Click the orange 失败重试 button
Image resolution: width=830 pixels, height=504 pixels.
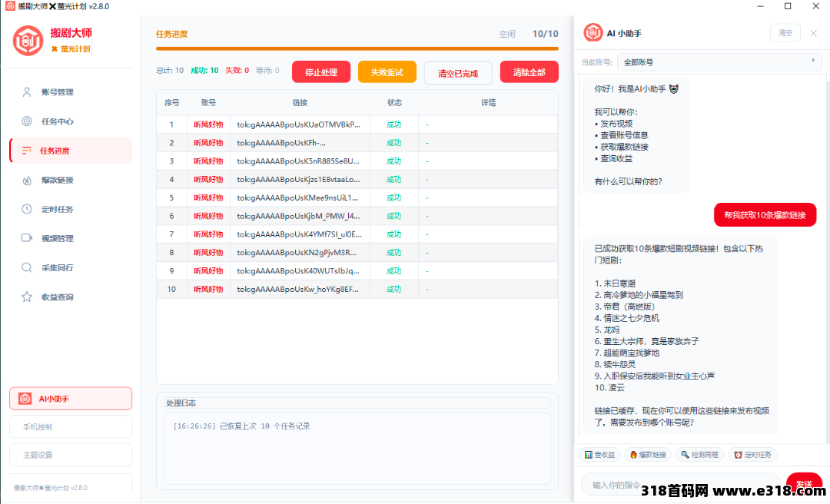387,72
